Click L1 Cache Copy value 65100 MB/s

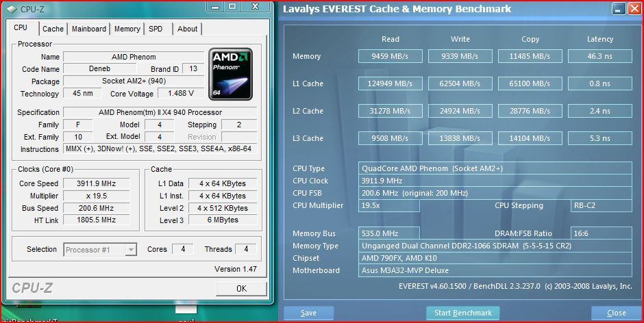click(x=530, y=83)
